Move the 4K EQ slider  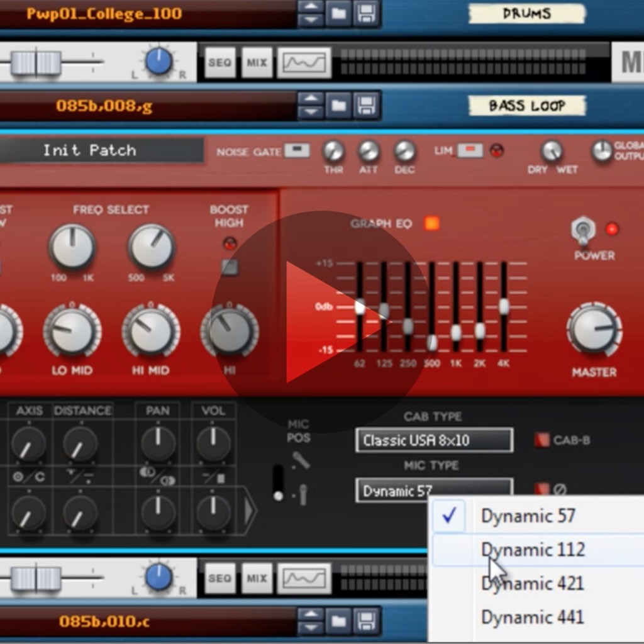pyautogui.click(x=504, y=306)
